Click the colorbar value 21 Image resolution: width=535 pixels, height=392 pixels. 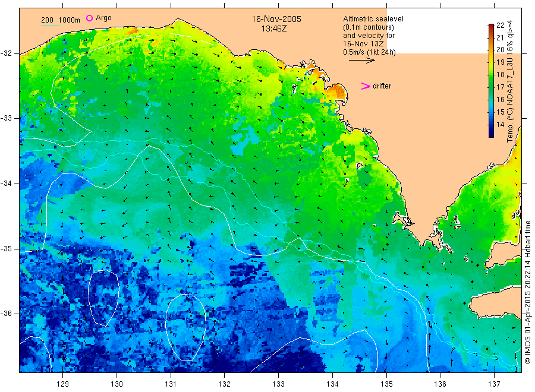500,38
